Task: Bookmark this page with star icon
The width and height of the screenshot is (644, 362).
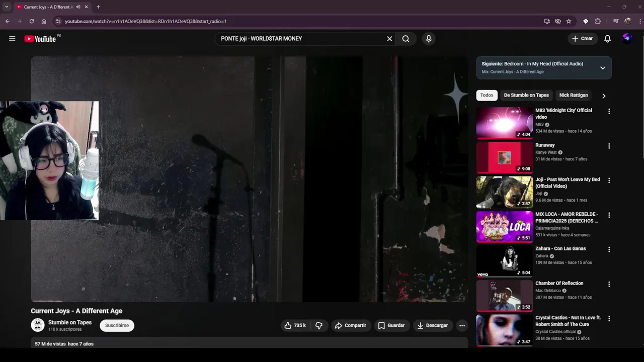Action: (569, 21)
